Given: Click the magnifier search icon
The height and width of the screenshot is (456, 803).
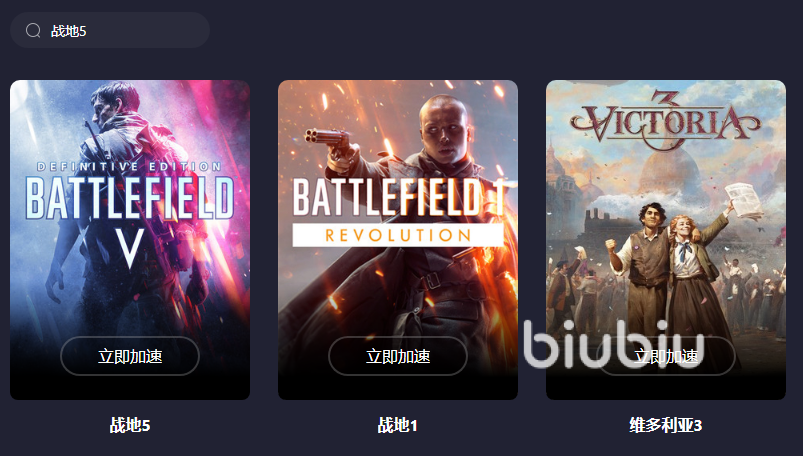Looking at the screenshot, I should click(33, 31).
